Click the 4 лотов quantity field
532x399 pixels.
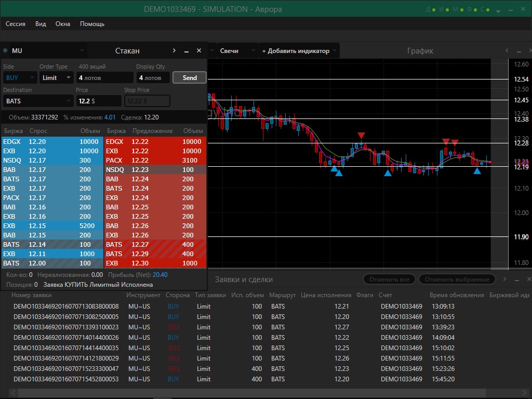104,78
